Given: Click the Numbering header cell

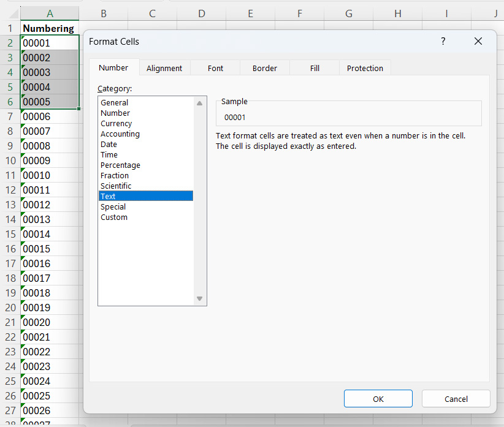Looking at the screenshot, I should point(50,28).
